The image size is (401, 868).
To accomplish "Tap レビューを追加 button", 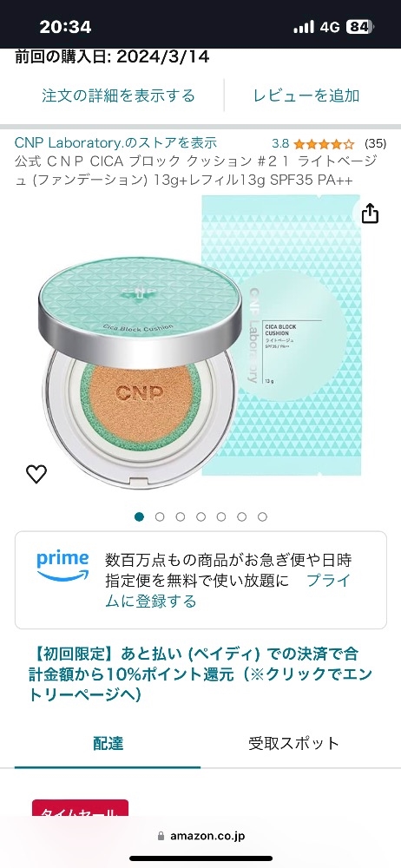I will (306, 95).
